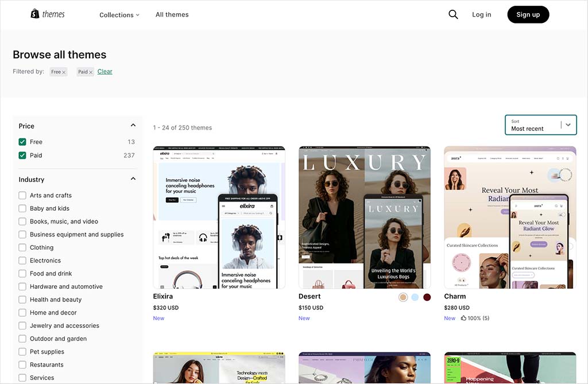This screenshot has width=588, height=384.
Task: Open the Desert theme title link
Action: [310, 296]
